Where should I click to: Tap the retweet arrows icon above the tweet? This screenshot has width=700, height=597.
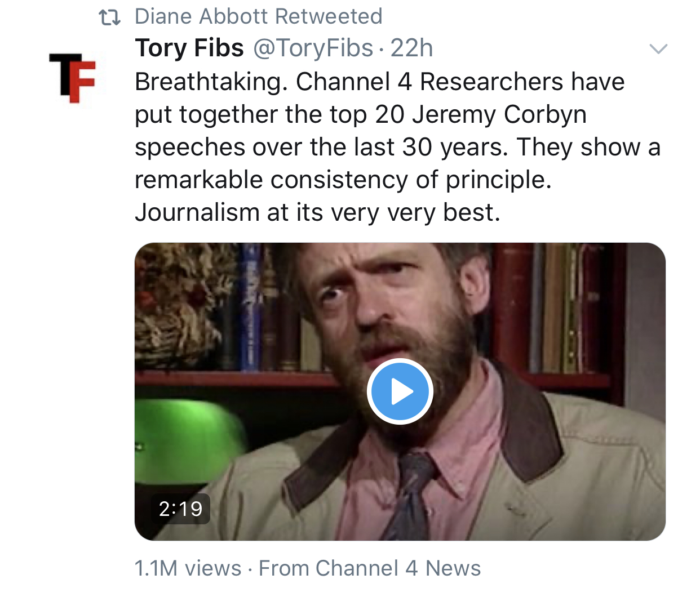[110, 17]
